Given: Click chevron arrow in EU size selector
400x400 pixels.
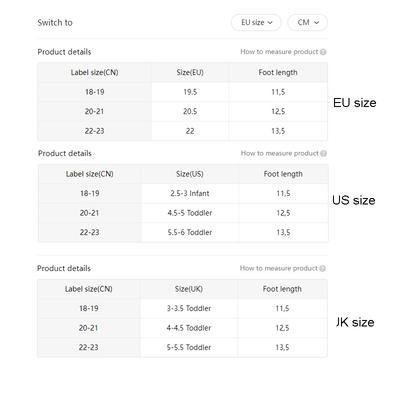Looking at the screenshot, I should coord(270,22).
